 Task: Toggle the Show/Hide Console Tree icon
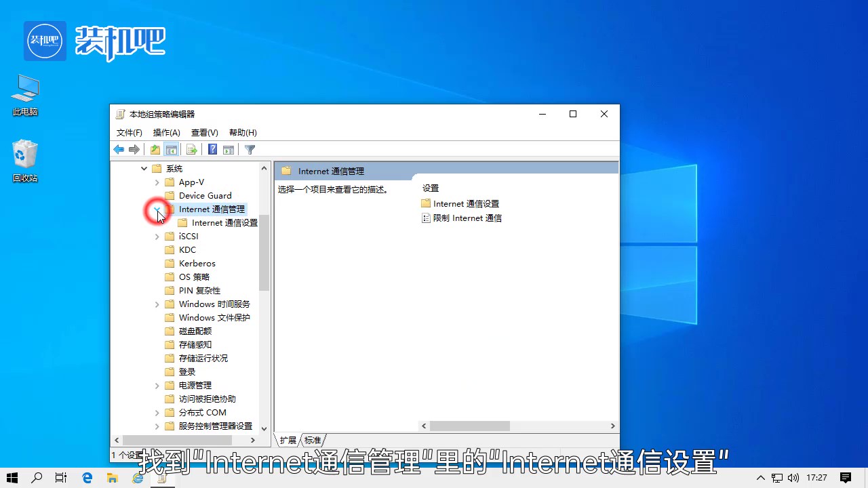(171, 149)
